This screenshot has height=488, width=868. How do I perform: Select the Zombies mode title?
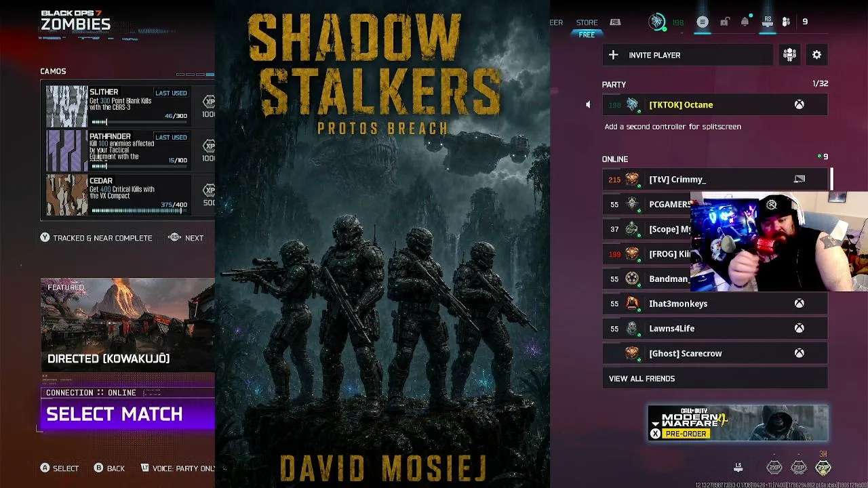tap(75, 25)
